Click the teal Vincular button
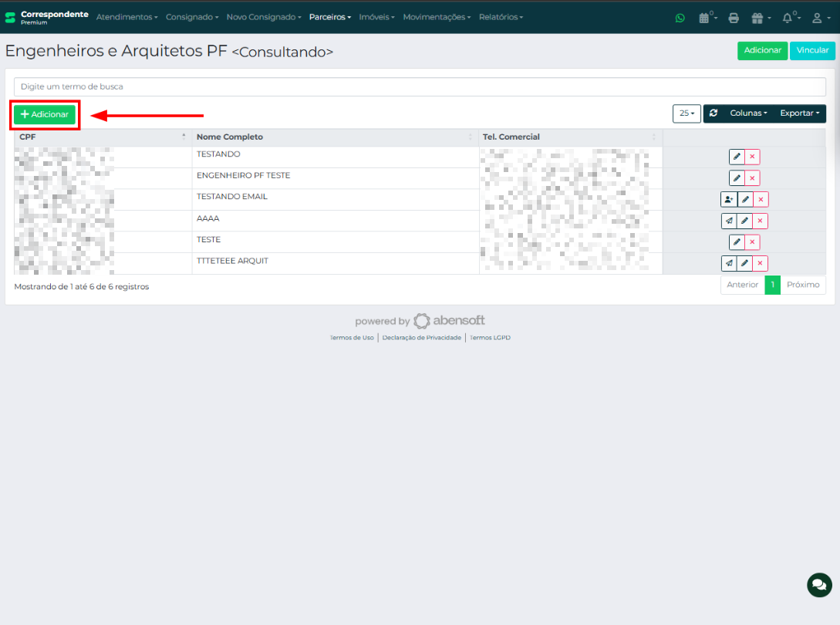Viewport: 840px width, 625px height. [812, 50]
